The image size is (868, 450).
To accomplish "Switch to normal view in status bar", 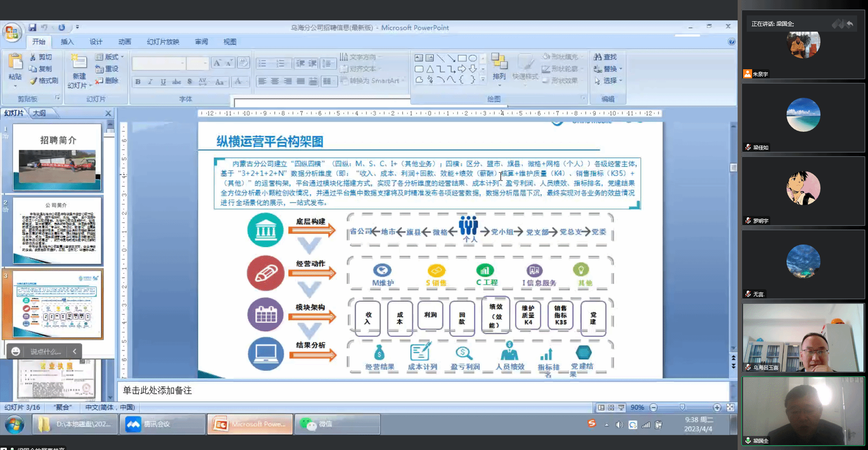I will pyautogui.click(x=601, y=407).
